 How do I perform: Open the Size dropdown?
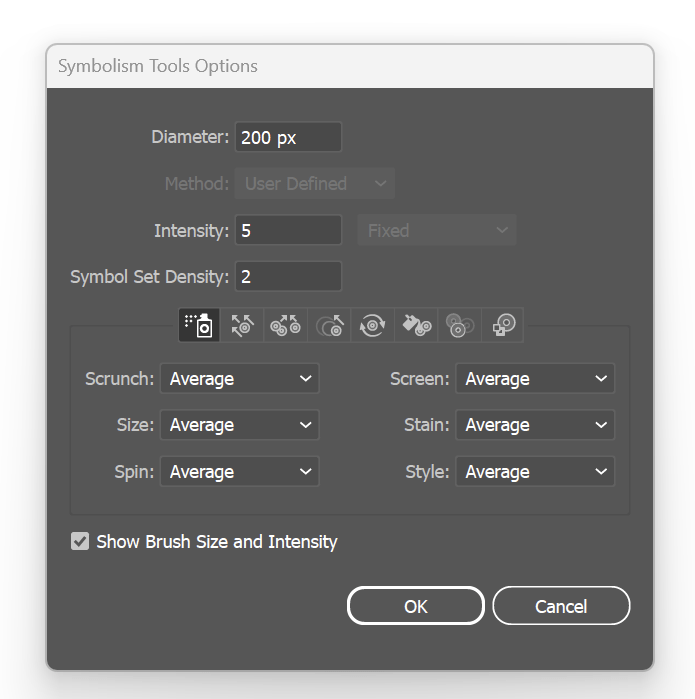point(240,425)
